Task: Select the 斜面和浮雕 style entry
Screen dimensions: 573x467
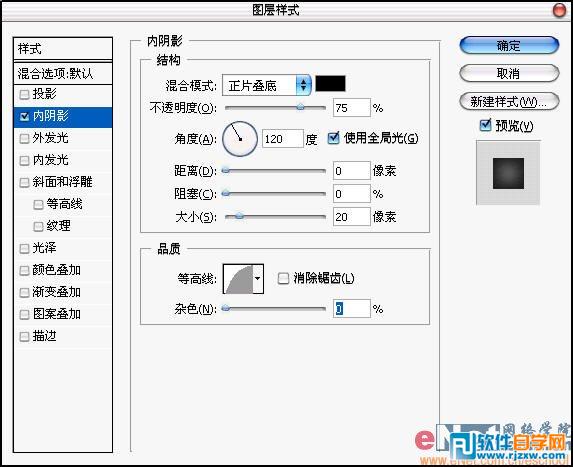Action: (x=63, y=182)
